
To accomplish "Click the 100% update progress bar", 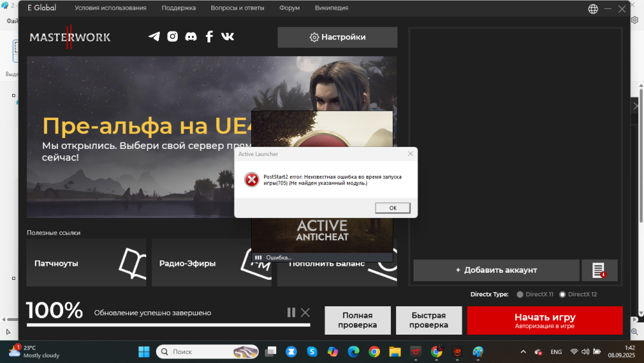I will (x=167, y=324).
